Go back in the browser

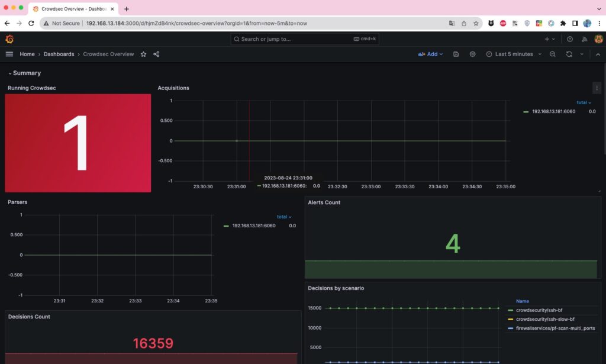click(x=7, y=23)
